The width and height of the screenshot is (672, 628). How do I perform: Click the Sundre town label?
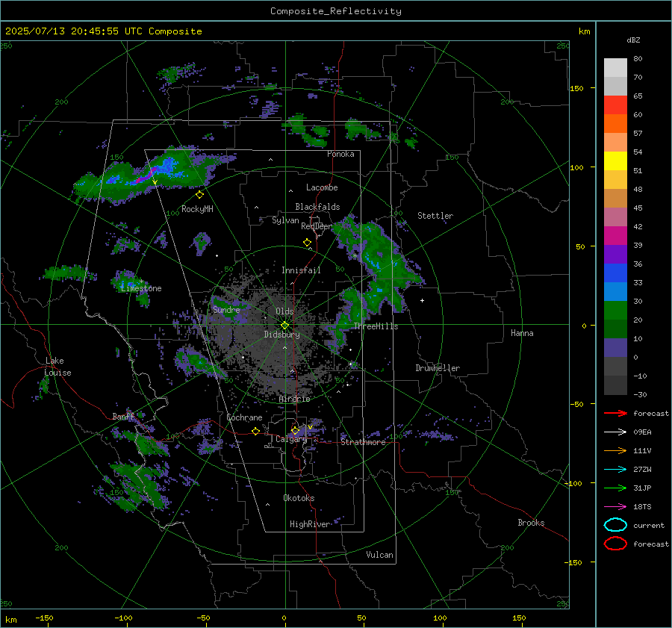(226, 310)
